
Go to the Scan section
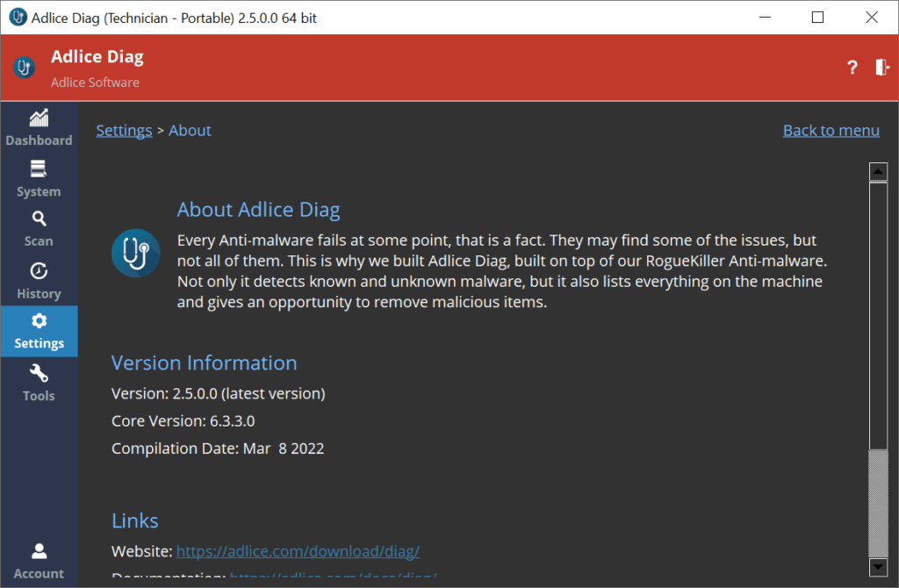pyautogui.click(x=39, y=228)
